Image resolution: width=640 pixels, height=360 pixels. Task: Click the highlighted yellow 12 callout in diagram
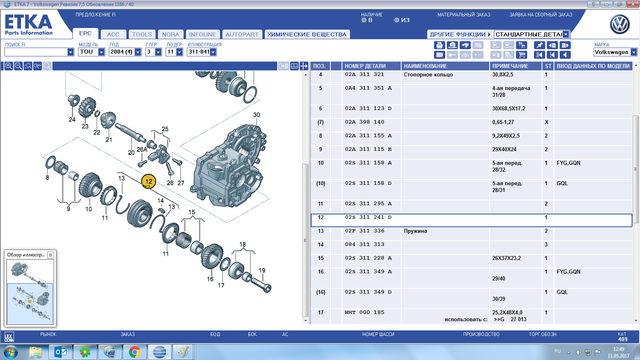coord(149,181)
